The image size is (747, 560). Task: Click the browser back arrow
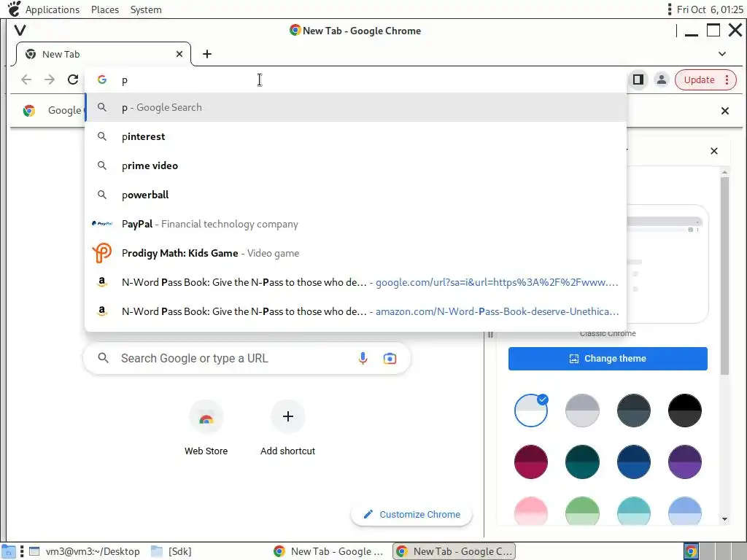26,79
